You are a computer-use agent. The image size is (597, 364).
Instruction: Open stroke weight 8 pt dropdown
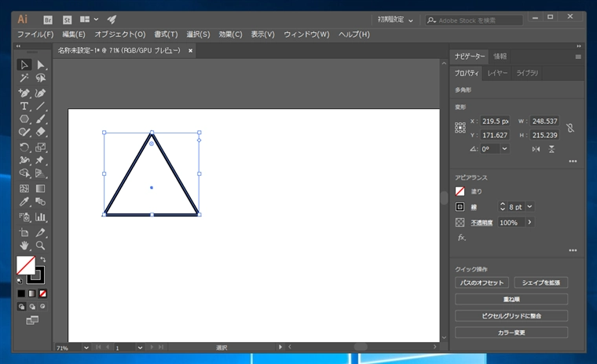click(x=529, y=206)
